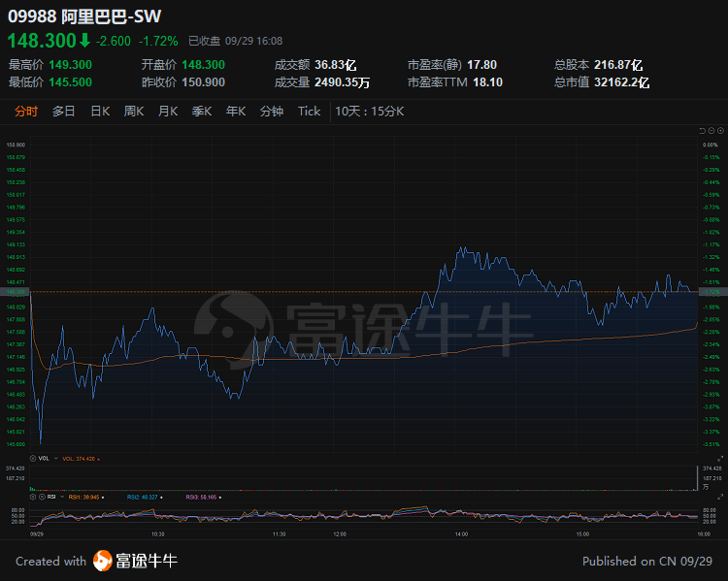
Task: Remove RSI indicator with x icon
Action: coord(42,497)
